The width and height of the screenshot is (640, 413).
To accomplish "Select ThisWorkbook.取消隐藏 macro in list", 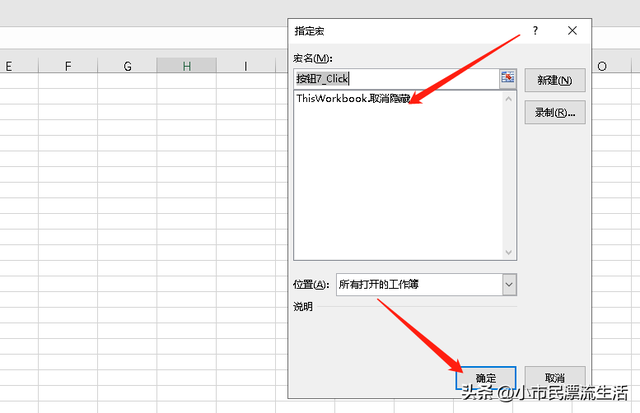I will 353,99.
